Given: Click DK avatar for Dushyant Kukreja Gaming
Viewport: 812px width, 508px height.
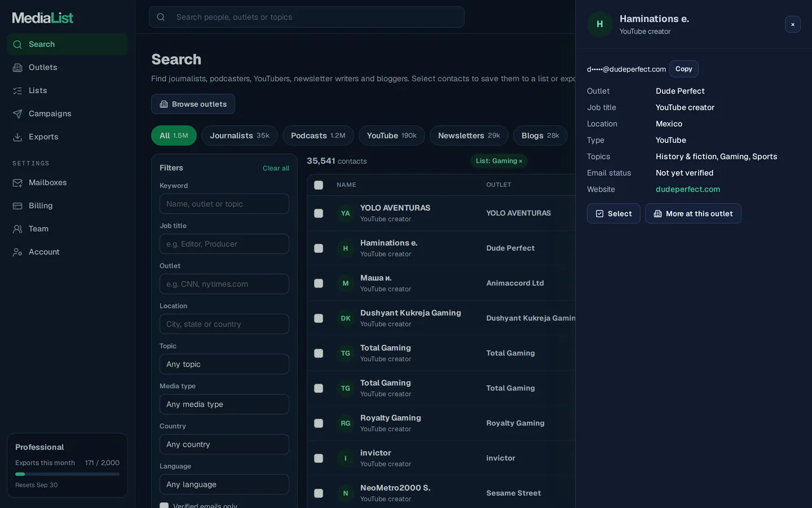Looking at the screenshot, I should click(x=346, y=318).
